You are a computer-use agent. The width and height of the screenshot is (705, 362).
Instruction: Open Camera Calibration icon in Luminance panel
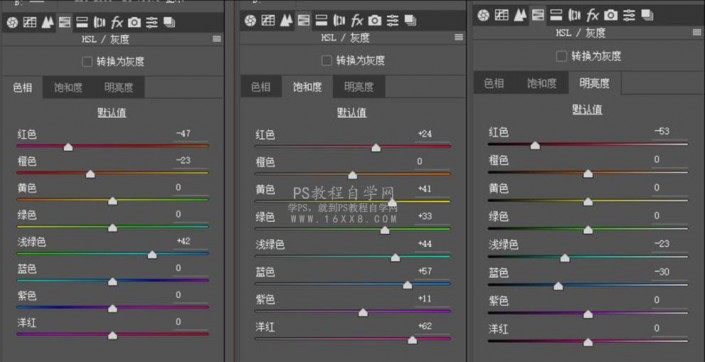(611, 15)
